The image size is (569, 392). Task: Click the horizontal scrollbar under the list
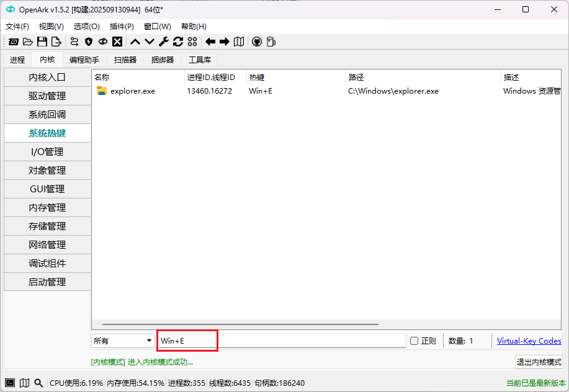pos(240,324)
